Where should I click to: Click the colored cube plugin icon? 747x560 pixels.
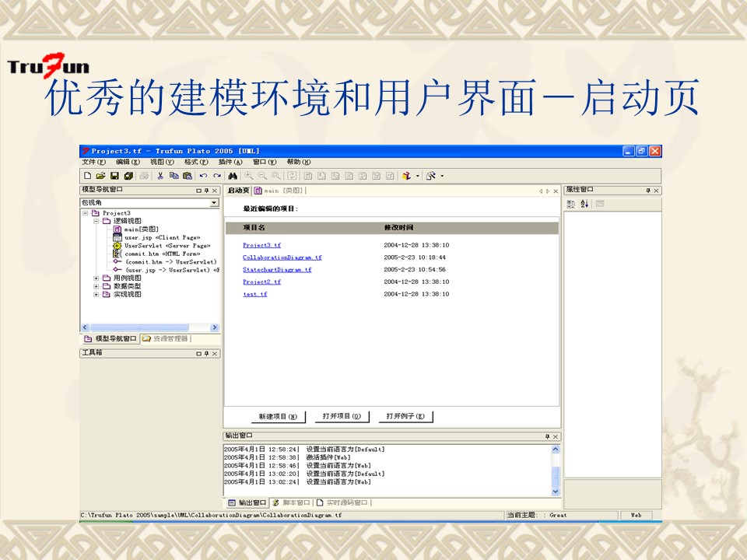406,176
